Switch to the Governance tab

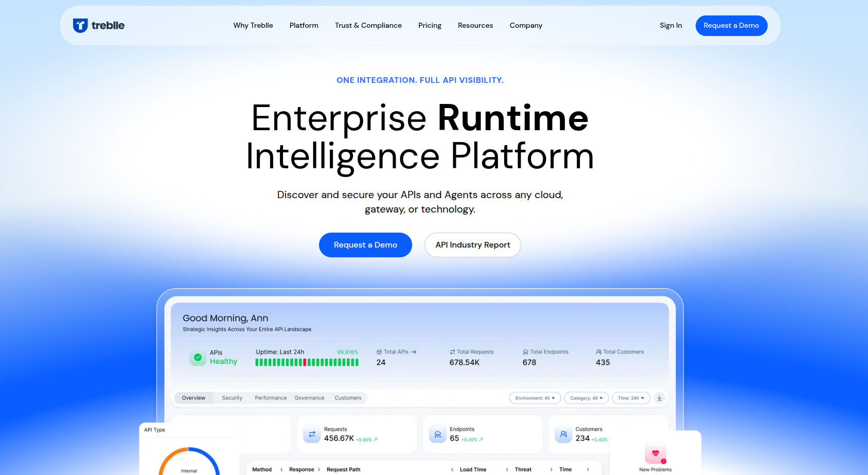309,398
